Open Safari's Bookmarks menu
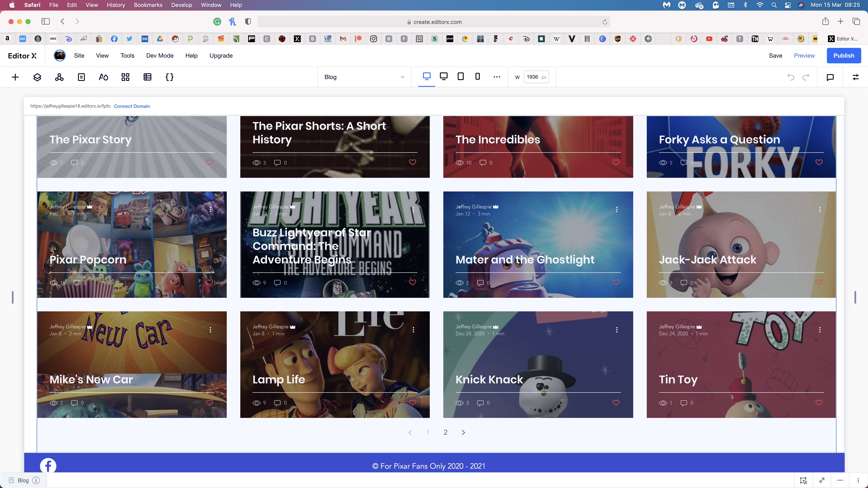This screenshot has width=868, height=488. point(148,5)
